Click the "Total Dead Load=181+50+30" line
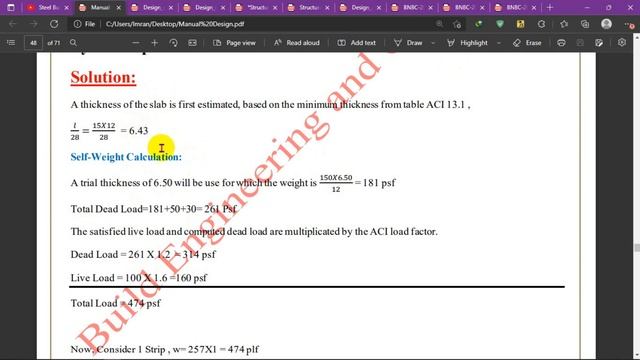This screenshot has width=640, height=360. tap(153, 209)
